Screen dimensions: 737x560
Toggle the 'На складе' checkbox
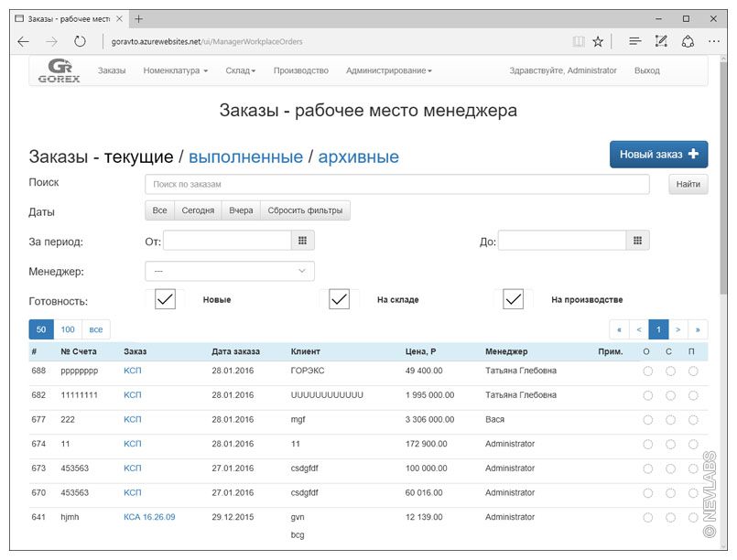point(340,299)
